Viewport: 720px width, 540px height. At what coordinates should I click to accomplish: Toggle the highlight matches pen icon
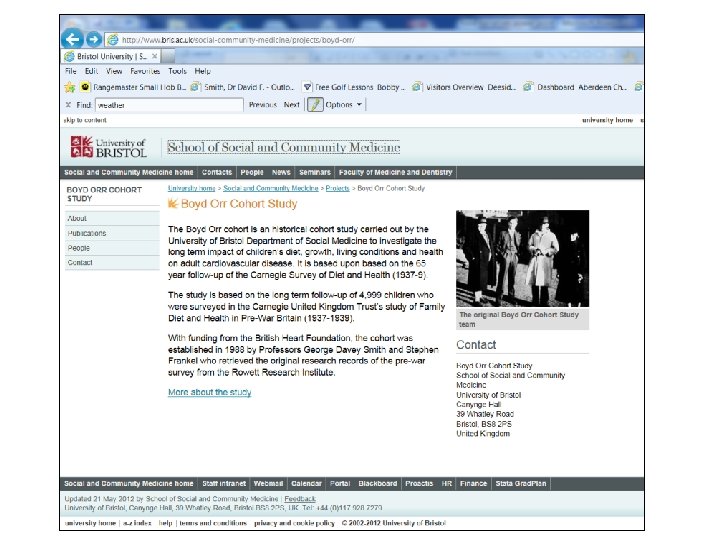(x=315, y=105)
